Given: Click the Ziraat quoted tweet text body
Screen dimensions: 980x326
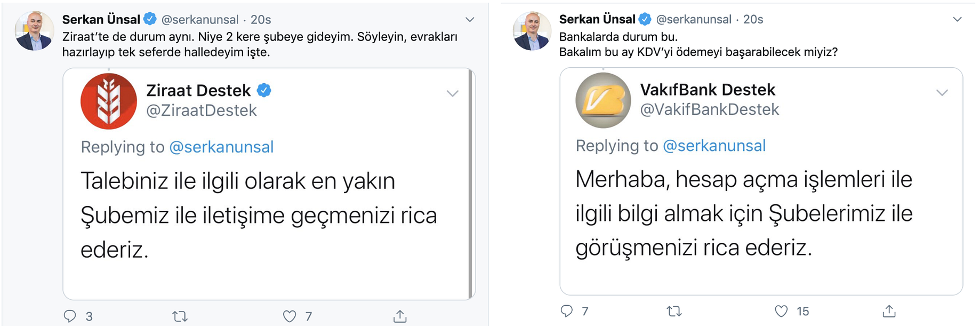Looking at the screenshot, I should click(259, 215).
